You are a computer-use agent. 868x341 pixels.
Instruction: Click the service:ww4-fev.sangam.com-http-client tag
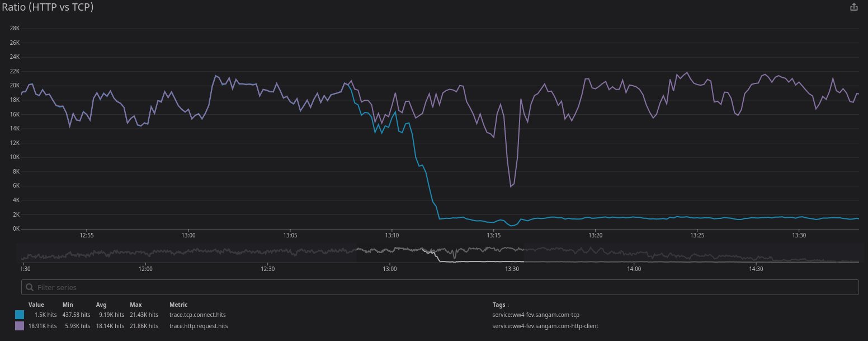[x=545, y=326]
